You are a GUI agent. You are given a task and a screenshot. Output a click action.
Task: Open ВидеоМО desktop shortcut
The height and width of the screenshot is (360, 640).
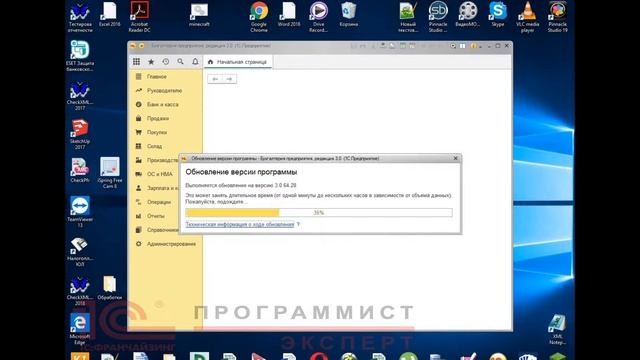[x=468, y=14]
